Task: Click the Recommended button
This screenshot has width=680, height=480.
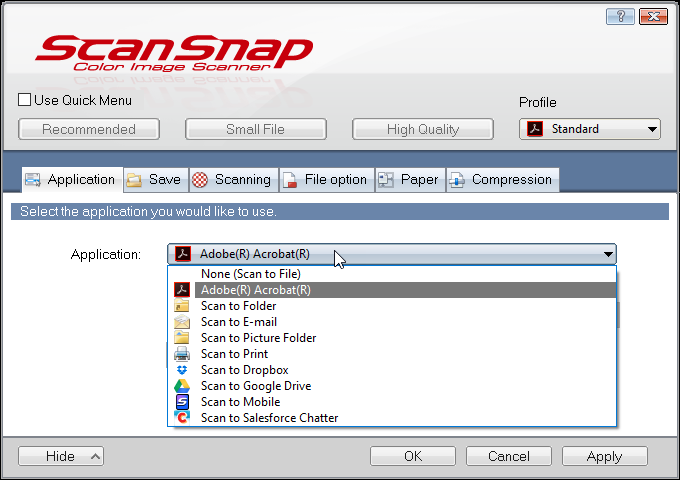Action: [x=89, y=129]
